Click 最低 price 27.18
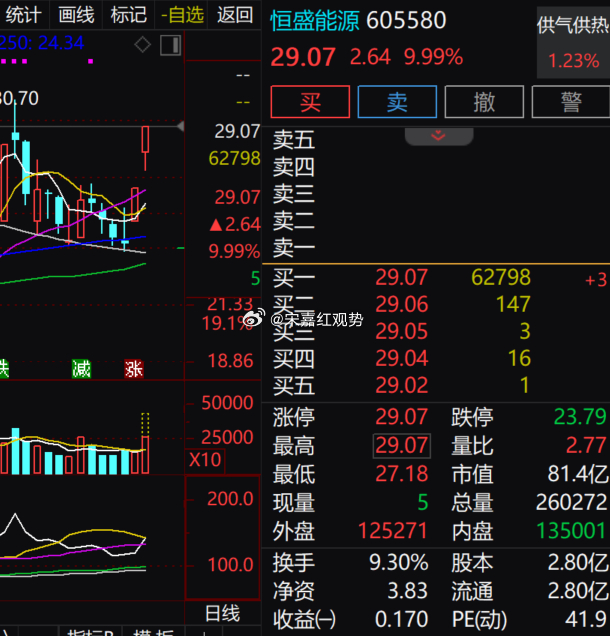610x636 pixels. click(402, 474)
